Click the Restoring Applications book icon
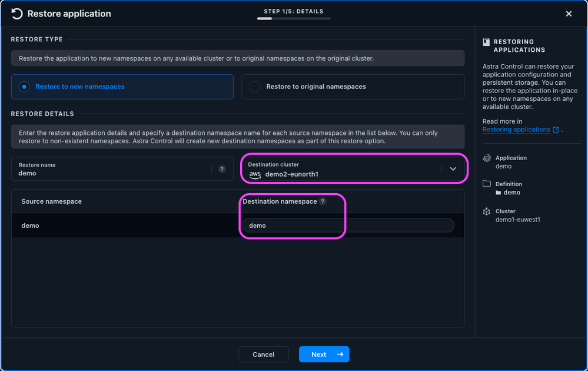 tap(486, 42)
